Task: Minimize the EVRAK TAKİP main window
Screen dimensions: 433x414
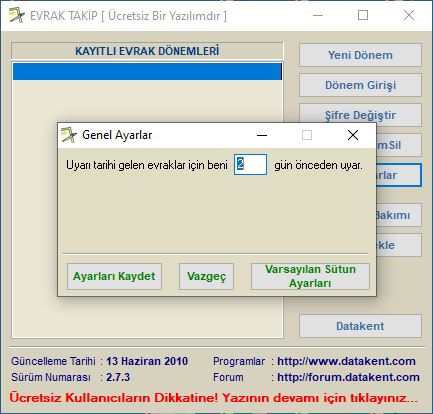Action: [318, 15]
